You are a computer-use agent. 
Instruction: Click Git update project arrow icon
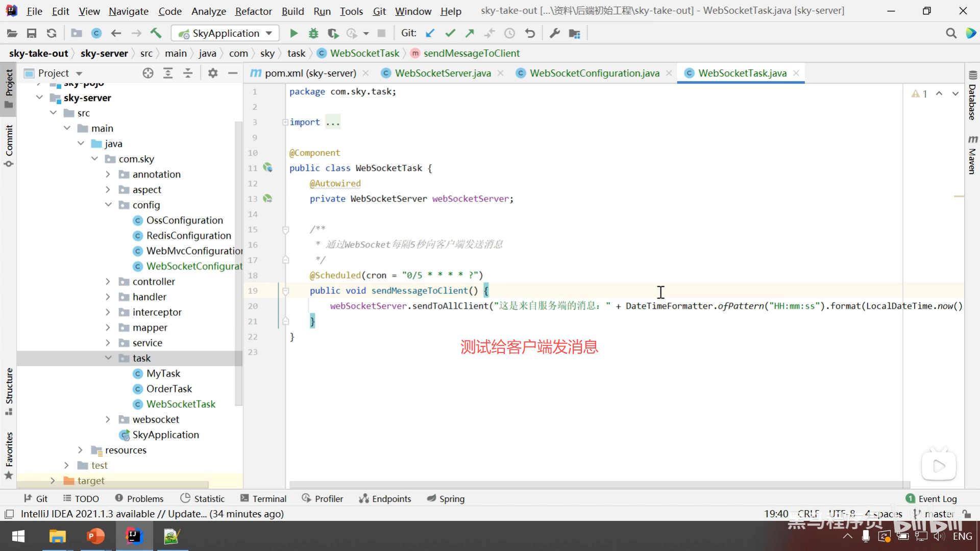tap(430, 33)
